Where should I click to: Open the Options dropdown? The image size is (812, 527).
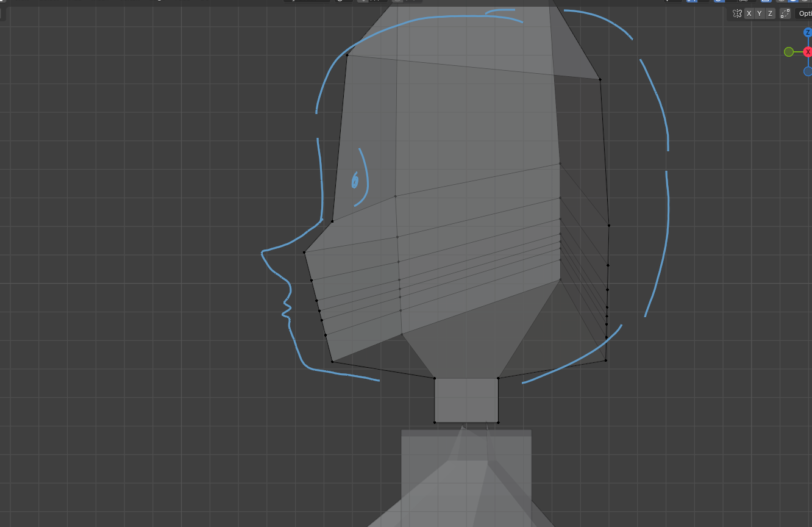(x=803, y=13)
